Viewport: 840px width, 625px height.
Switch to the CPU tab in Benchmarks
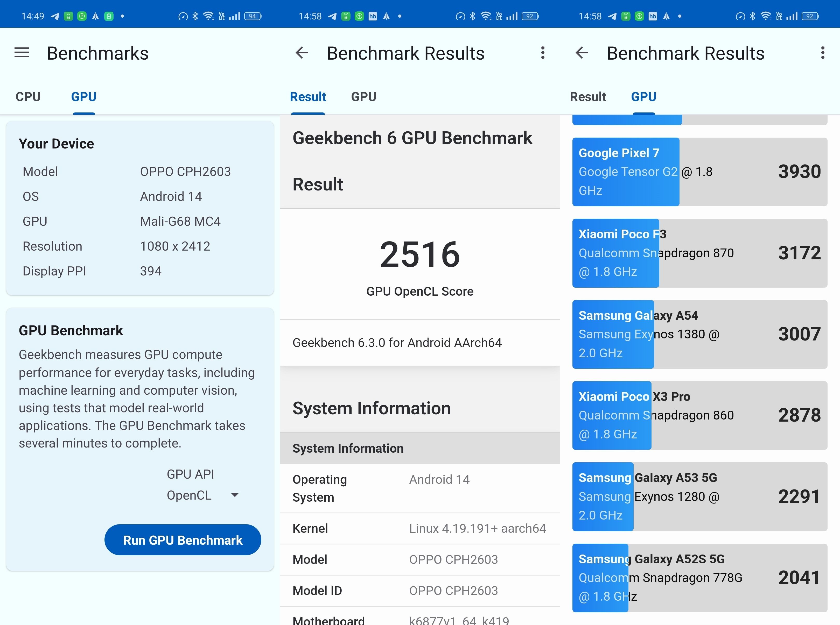click(28, 97)
